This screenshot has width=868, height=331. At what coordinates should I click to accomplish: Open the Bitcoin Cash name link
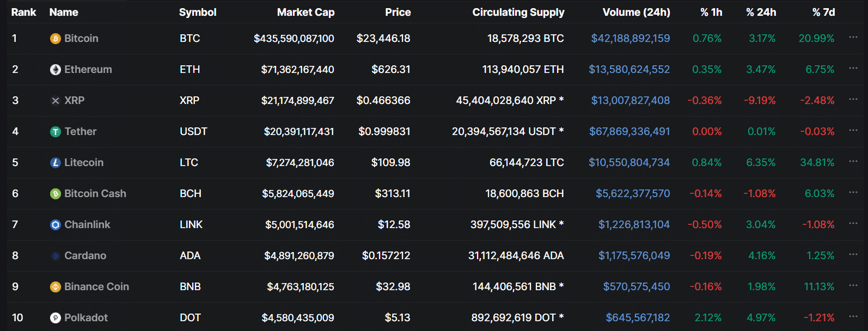pyautogui.click(x=95, y=194)
